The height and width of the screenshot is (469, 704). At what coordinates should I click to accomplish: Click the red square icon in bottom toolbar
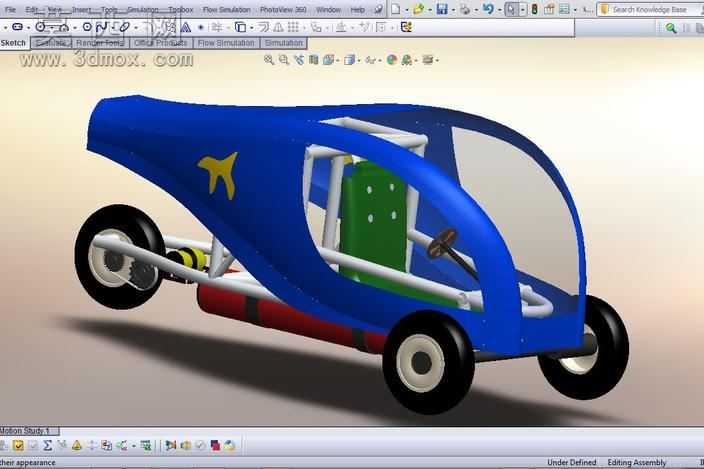pyautogui.click(x=215, y=446)
